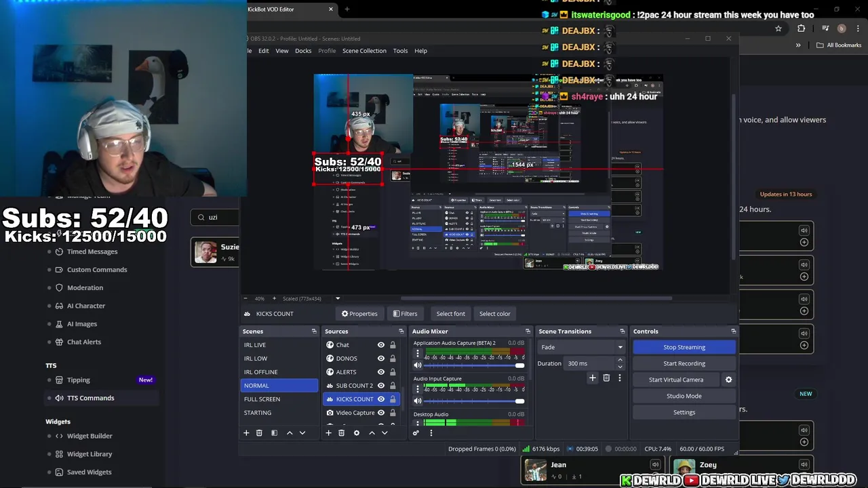Remove selected scene with trash icon
This screenshot has width=868, height=488.
point(259,432)
